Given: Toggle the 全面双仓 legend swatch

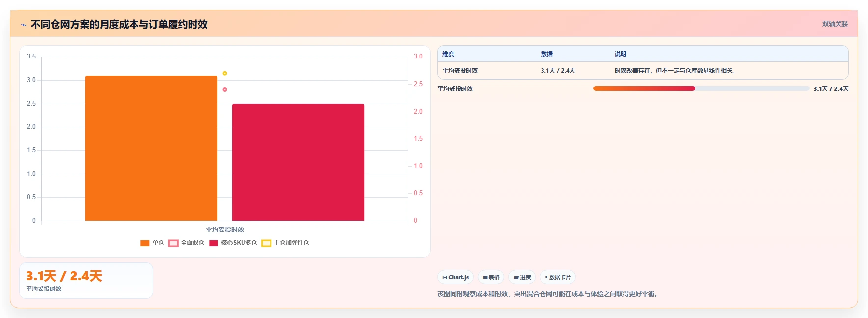Looking at the screenshot, I should coord(173,243).
